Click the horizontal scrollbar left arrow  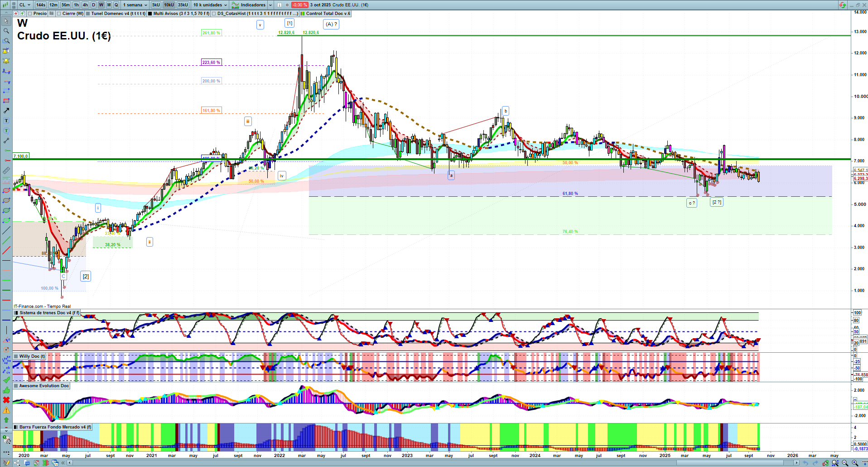[69, 463]
